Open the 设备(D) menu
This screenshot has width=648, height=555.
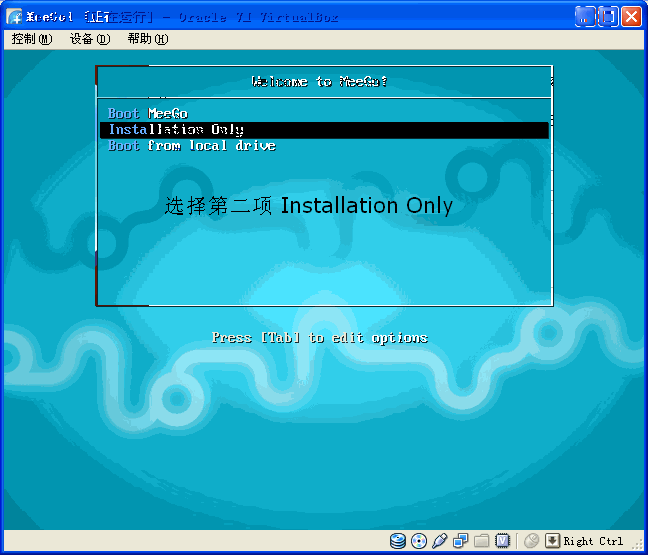coord(90,39)
